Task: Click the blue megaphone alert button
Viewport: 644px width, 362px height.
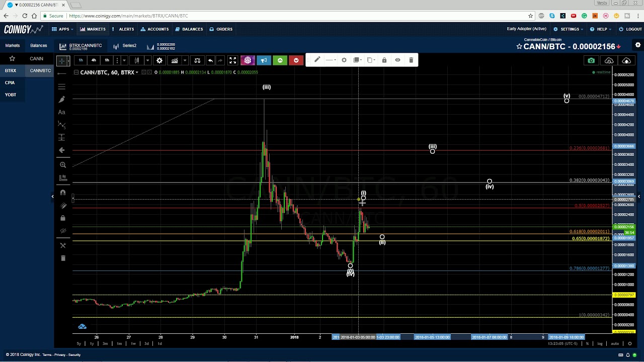Action: coord(264,60)
